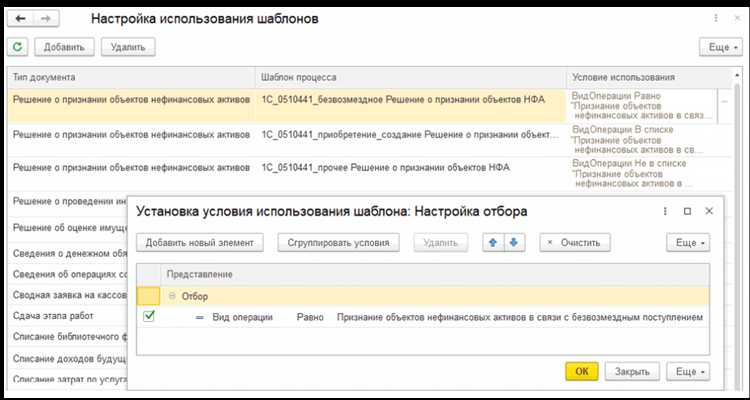This screenshot has height=400, width=750.
Task: Sort by Шаблон процесса column header
Action: [x=411, y=77]
